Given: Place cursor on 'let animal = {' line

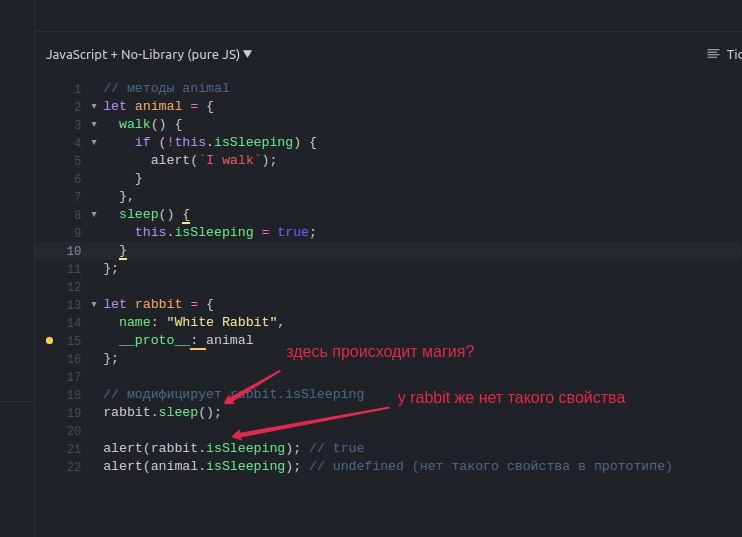Looking at the screenshot, I should click(159, 106).
